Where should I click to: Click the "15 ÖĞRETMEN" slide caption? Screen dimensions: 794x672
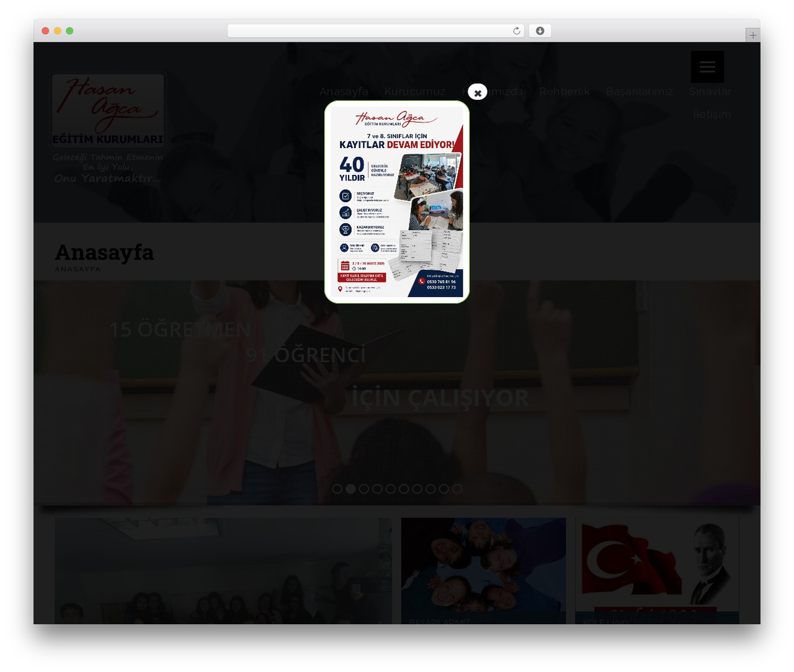(x=180, y=329)
